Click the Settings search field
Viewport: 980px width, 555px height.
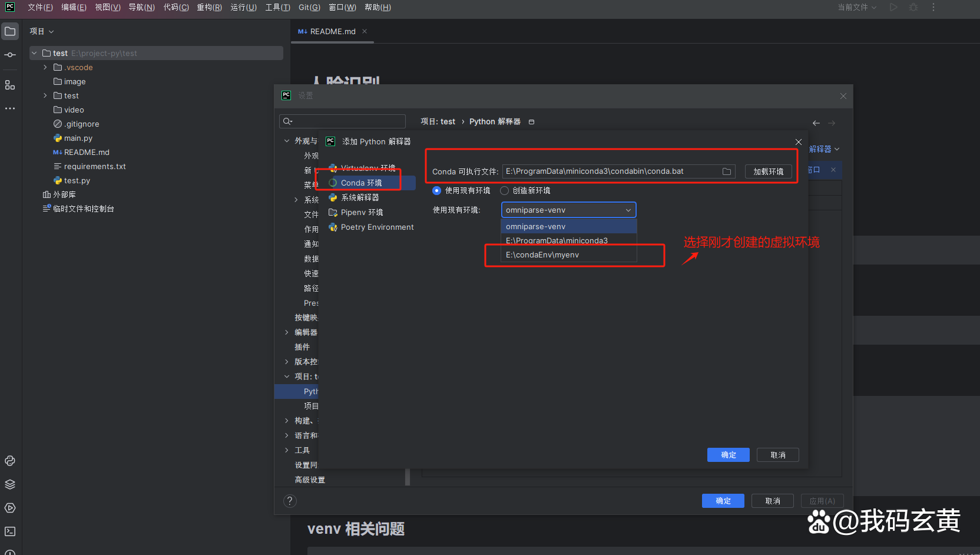tap(342, 121)
